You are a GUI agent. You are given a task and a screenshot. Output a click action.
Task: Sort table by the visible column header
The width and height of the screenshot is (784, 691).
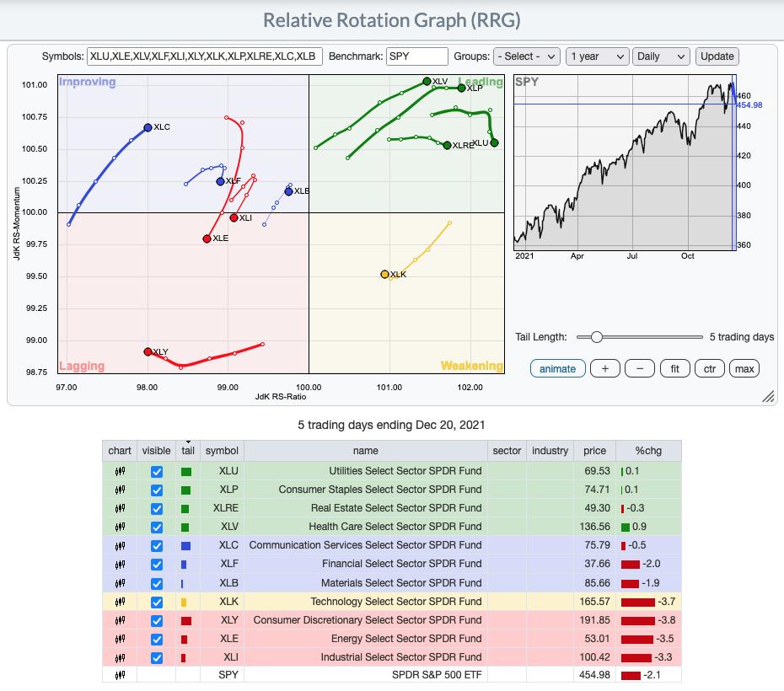156,451
